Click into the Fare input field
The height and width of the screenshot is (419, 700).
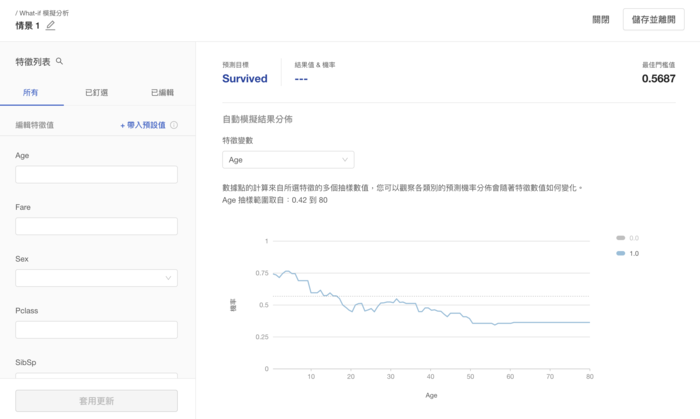(96, 226)
